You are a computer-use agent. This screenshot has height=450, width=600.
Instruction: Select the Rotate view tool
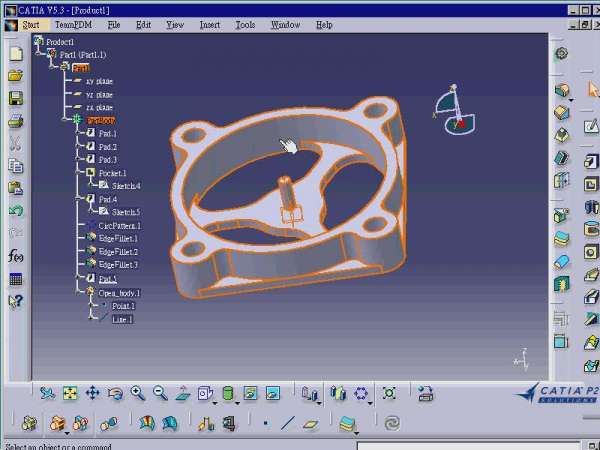pyautogui.click(x=115, y=393)
